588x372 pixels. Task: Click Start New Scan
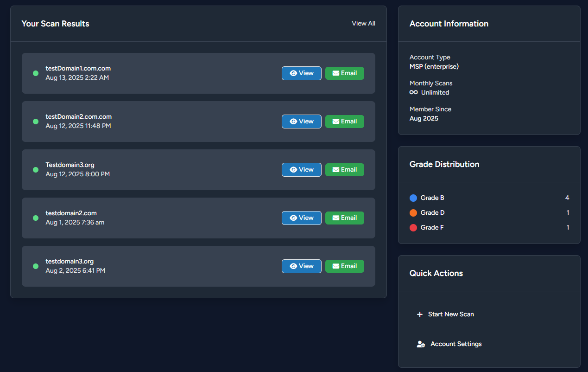[450, 314]
